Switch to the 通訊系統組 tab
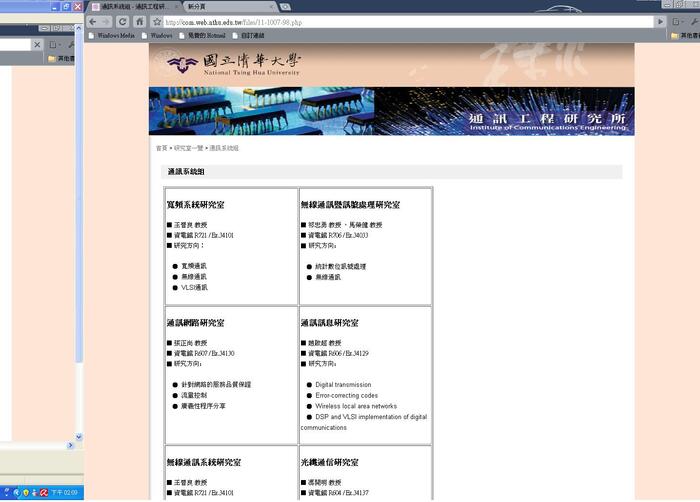700x502 pixels. coord(133,7)
